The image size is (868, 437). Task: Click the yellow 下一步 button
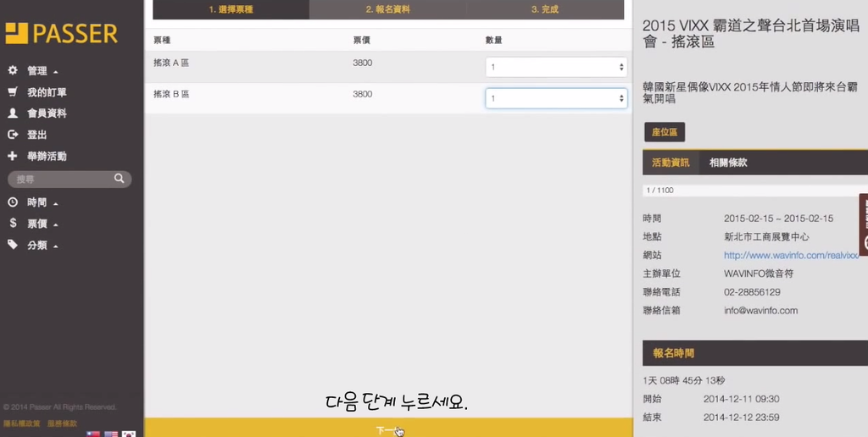pos(388,428)
